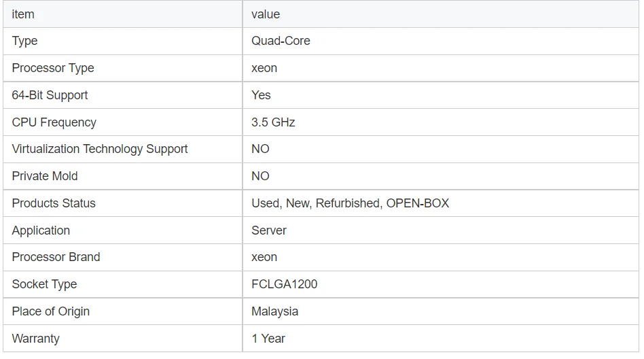The height and width of the screenshot is (359, 644).
Task: Select the 'Quad-Core' value cell
Action: [x=281, y=41]
